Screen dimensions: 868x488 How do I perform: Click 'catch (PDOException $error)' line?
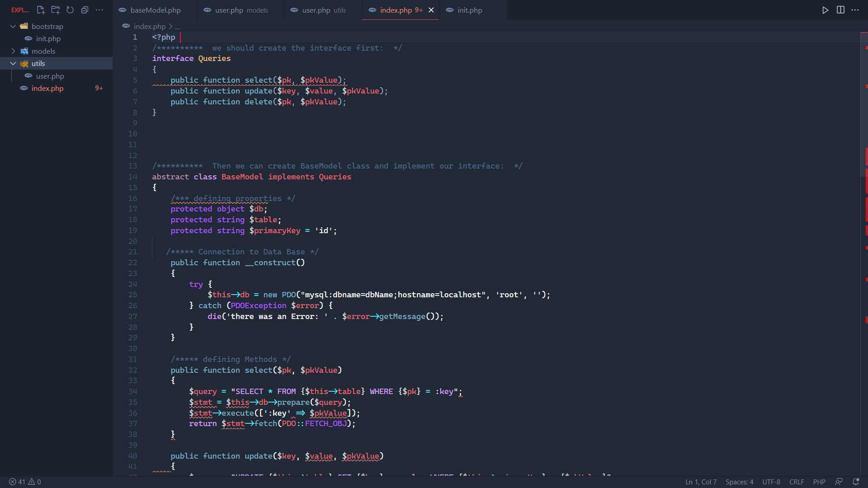pyautogui.click(x=261, y=305)
